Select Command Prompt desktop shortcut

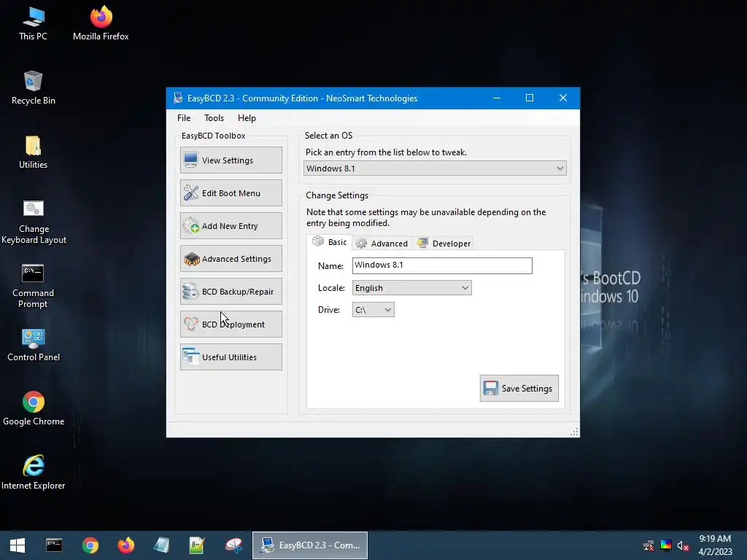click(x=34, y=286)
